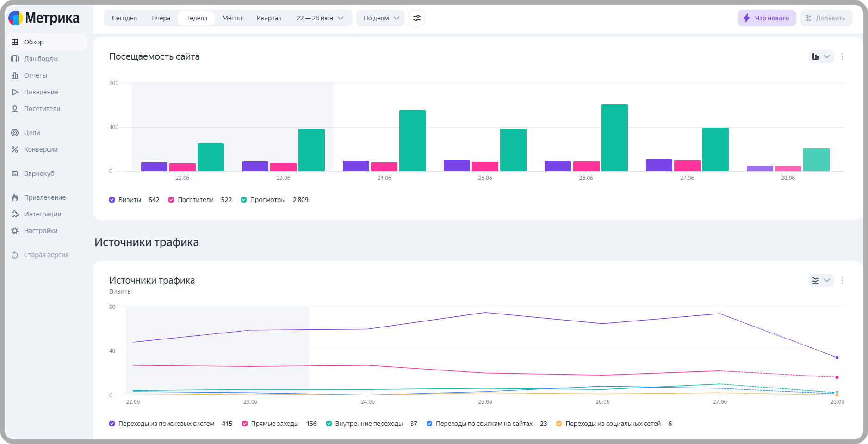
Task: Click the Отчеты bar chart icon
Action: (x=15, y=75)
